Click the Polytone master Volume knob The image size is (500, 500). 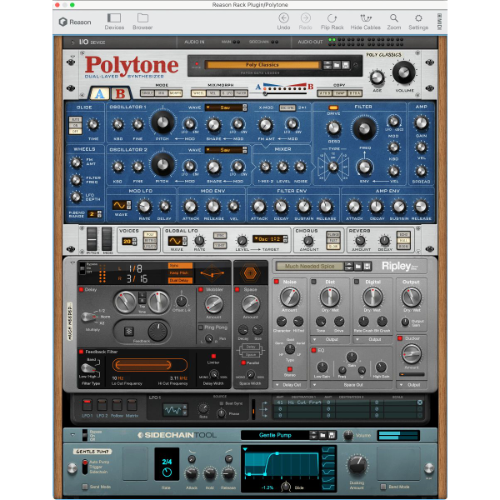click(404, 72)
